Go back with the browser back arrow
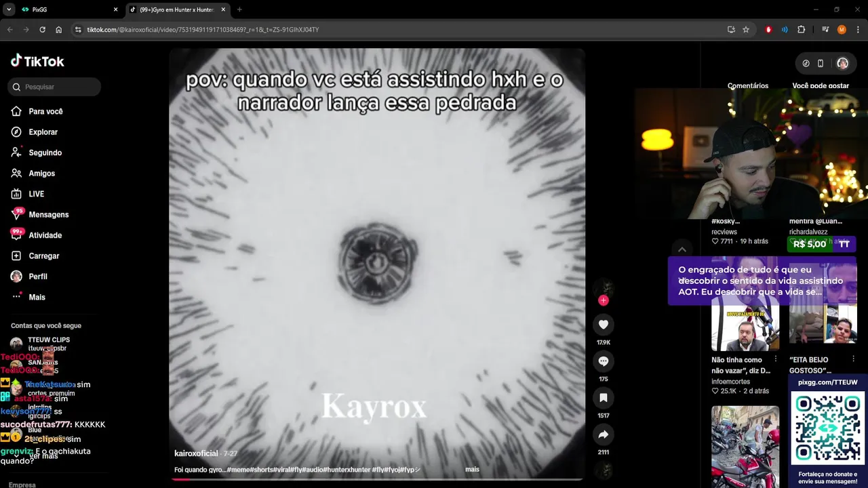Image resolution: width=868 pixels, height=488 pixels. pos(9,30)
